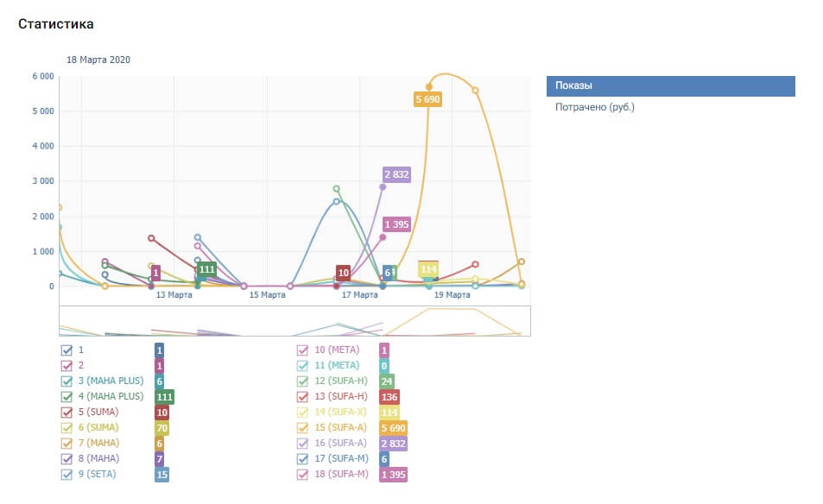This screenshot has width=823, height=504.
Task: Toggle the series 2 legend checkbox
Action: coord(66,366)
